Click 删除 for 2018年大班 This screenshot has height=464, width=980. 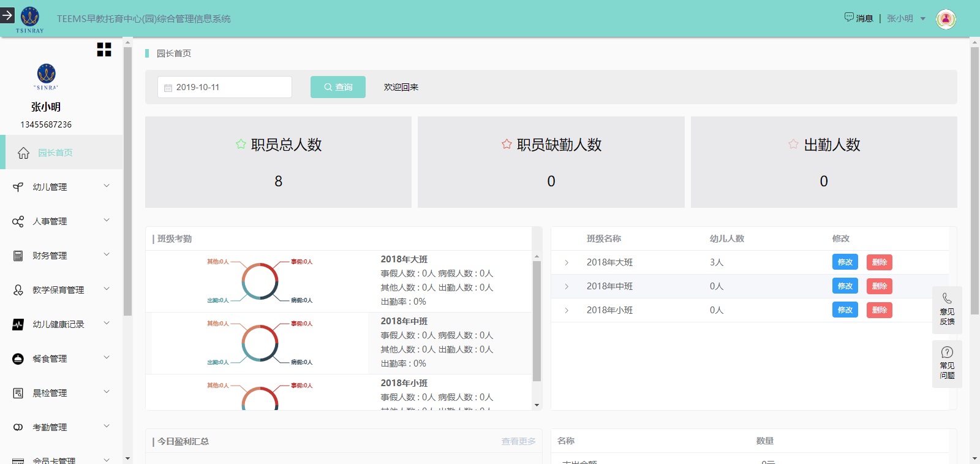pos(880,262)
